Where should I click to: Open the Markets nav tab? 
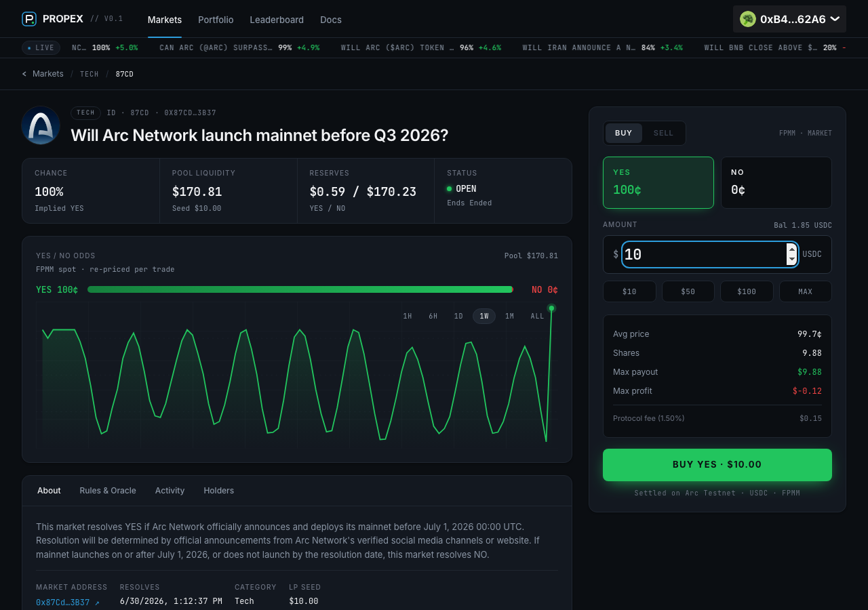coord(165,20)
